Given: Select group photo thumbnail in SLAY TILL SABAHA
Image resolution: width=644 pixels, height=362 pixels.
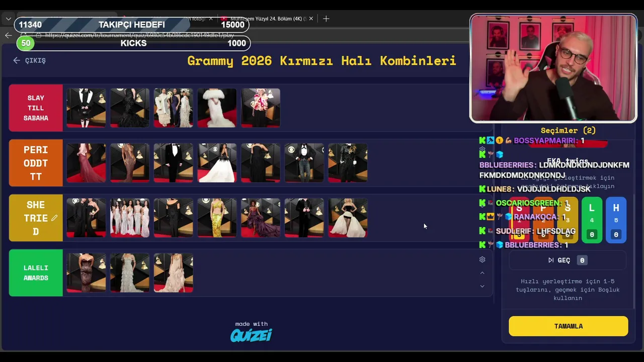Looking at the screenshot, I should pos(173,108).
